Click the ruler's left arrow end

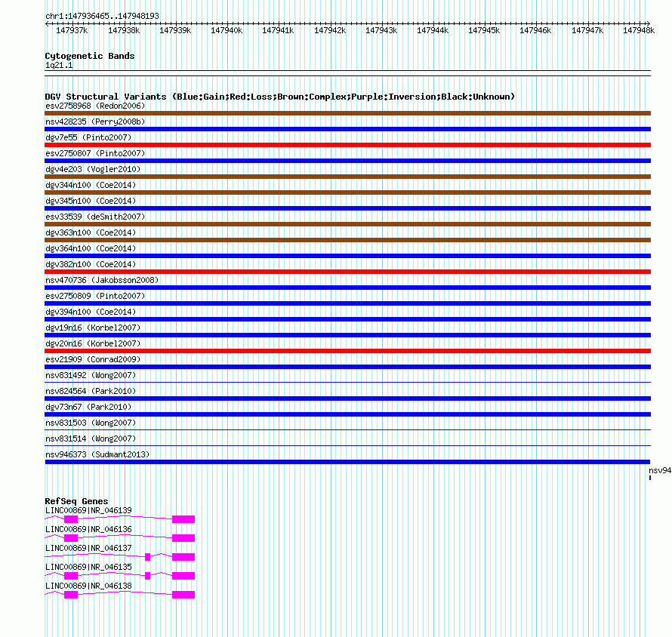(47, 24)
